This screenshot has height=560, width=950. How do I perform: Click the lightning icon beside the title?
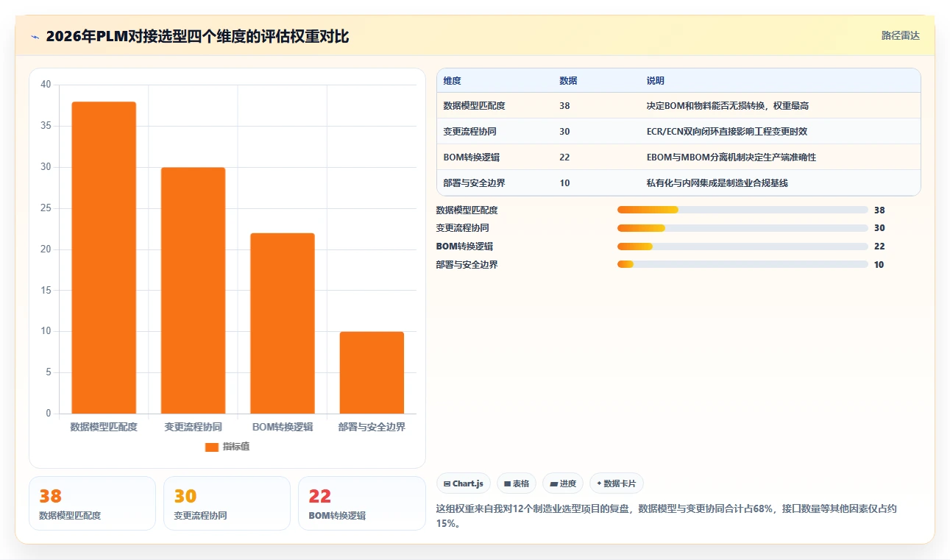(35, 37)
